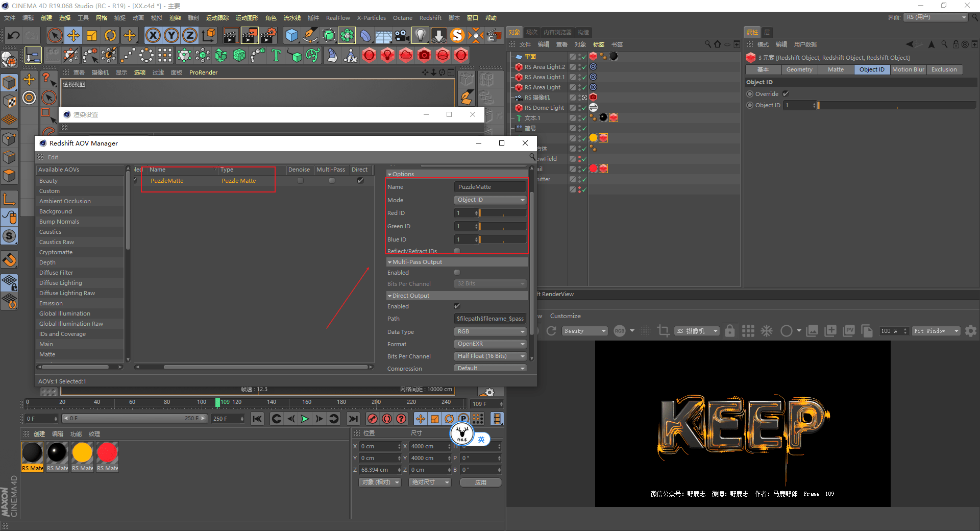Collapse the Direct Output section
This screenshot has height=531, width=980.
(390, 296)
